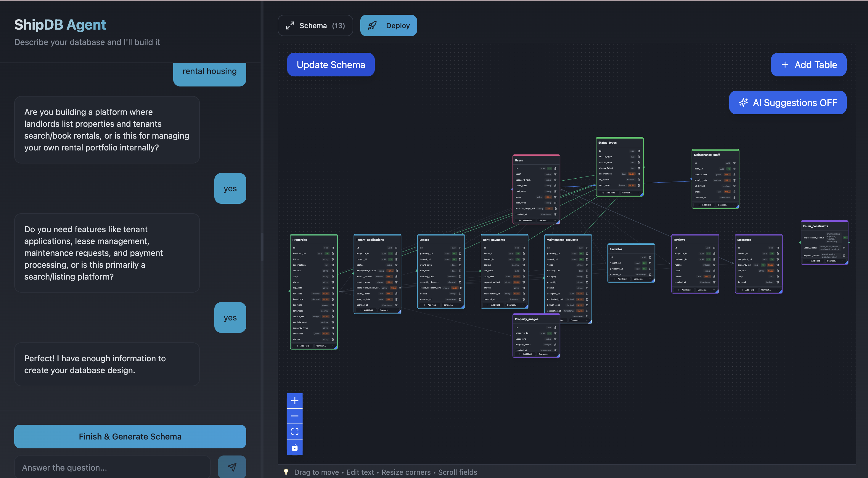Open the Schema (13) tab
The image size is (868, 478).
(315, 26)
